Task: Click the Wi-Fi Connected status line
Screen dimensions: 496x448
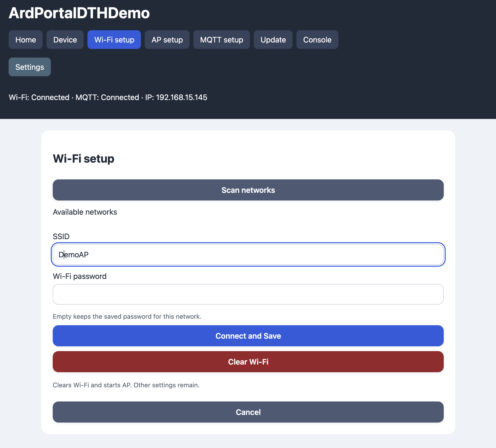Action: (108, 97)
